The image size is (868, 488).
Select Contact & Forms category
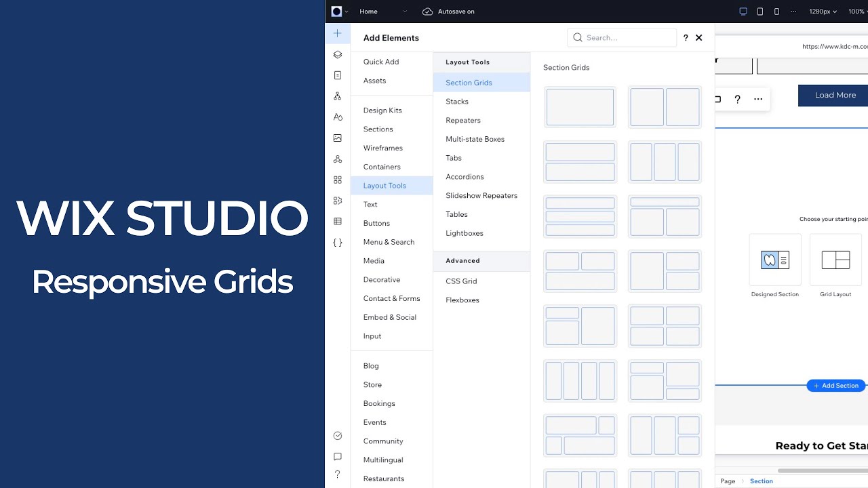click(391, 298)
